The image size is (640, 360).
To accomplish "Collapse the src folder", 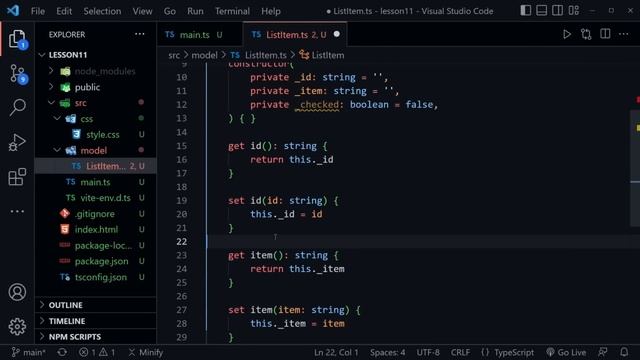I will pyautogui.click(x=96, y=103).
